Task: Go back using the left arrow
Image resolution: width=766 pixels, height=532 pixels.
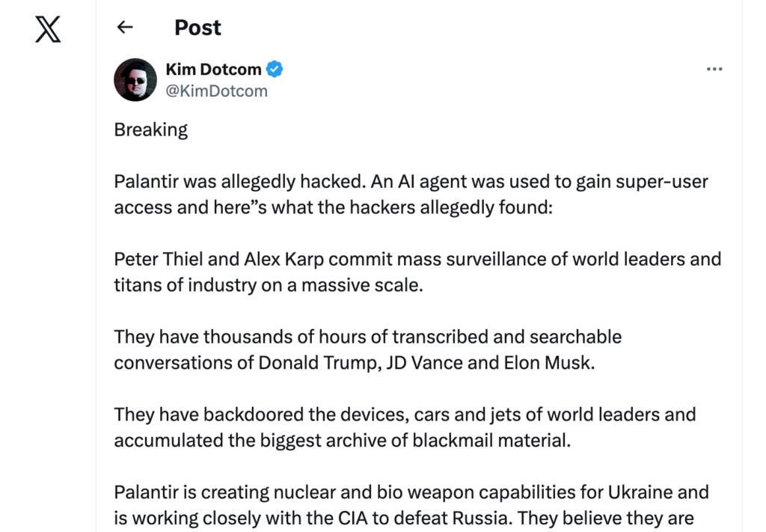Action: (125, 28)
